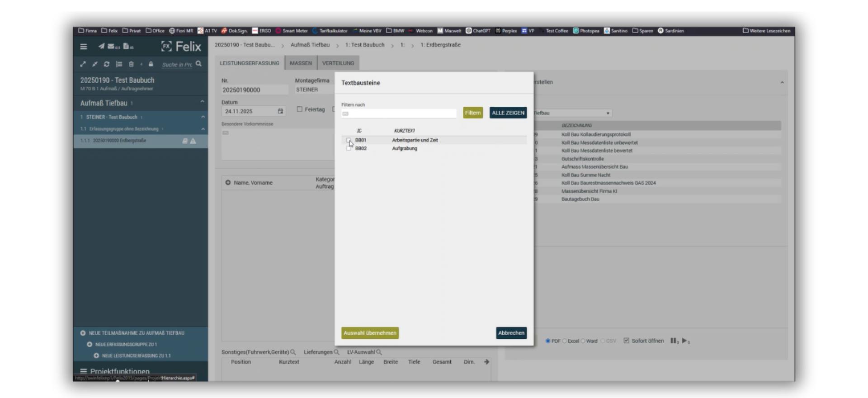Click the Auswahl übernehmen button
The width and height of the screenshot is (868, 398).
tap(370, 333)
